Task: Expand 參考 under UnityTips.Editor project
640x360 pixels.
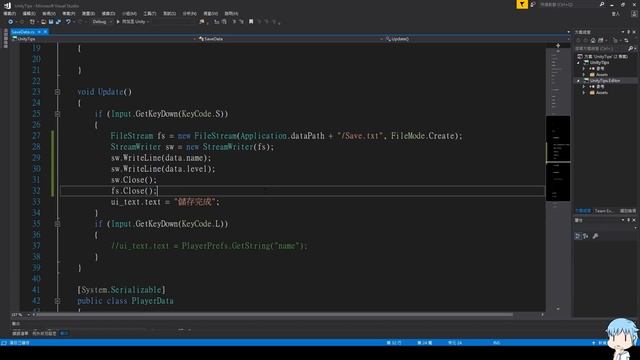Action: click(584, 87)
